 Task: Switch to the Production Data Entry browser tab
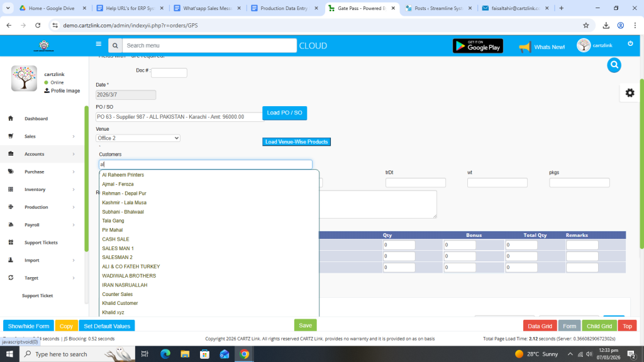pos(284,8)
